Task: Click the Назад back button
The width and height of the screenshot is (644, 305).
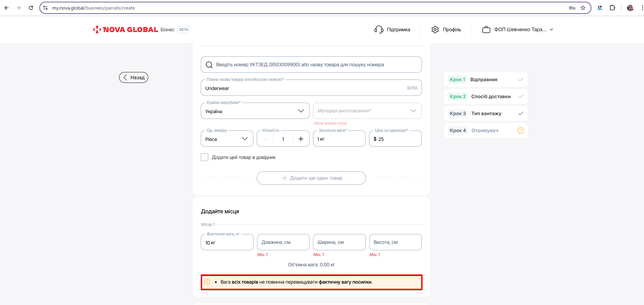Action: 134,77
